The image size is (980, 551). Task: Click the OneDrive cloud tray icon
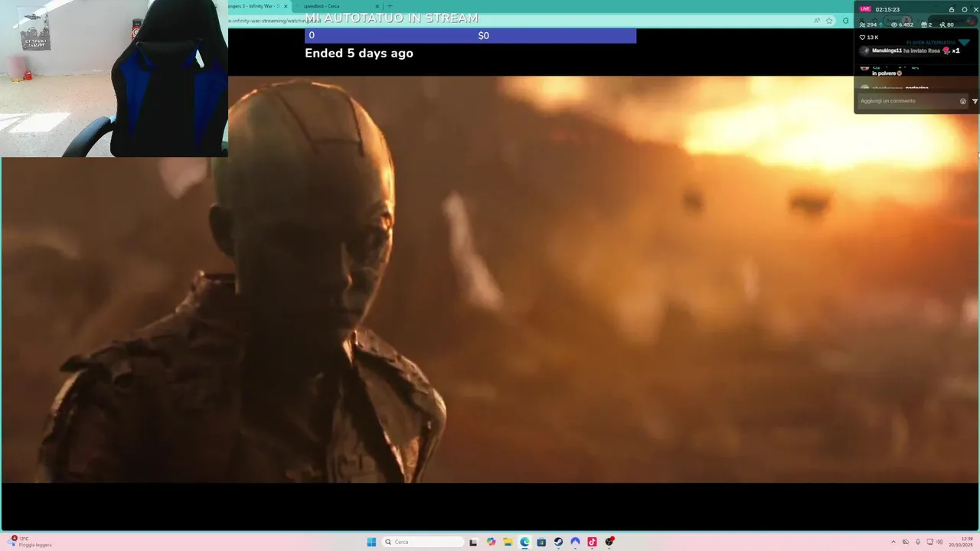point(906,542)
